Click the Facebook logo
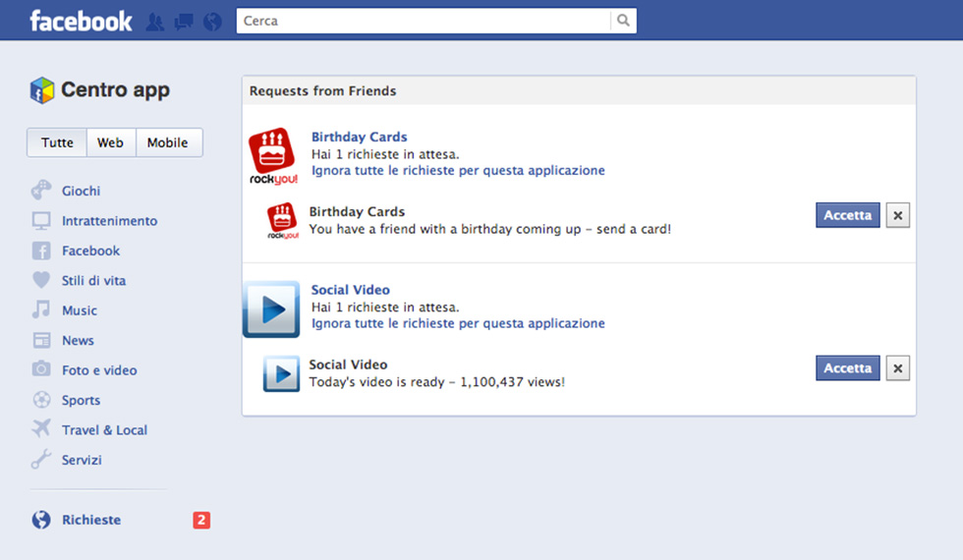This screenshot has width=963, height=560. (81, 21)
